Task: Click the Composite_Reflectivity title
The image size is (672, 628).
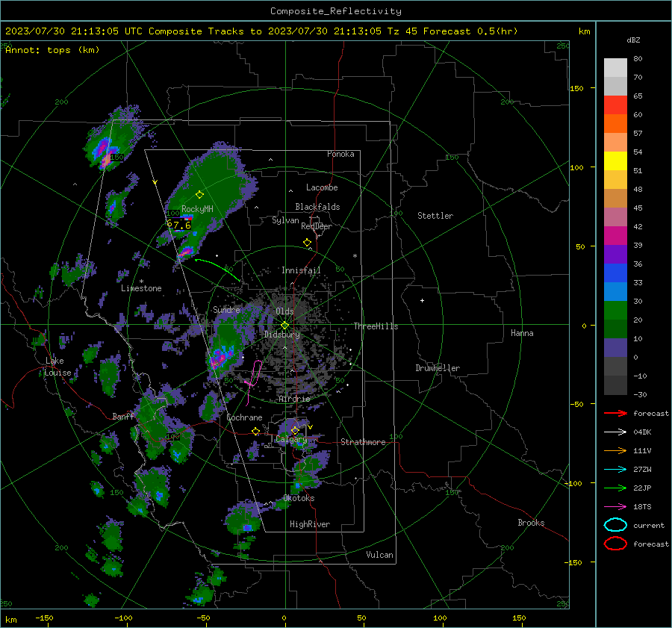Action: point(336,11)
